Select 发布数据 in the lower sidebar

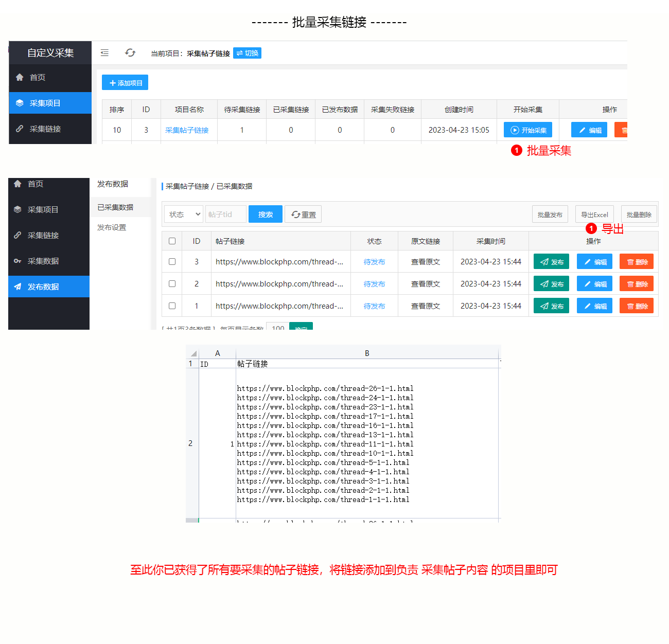pos(49,287)
